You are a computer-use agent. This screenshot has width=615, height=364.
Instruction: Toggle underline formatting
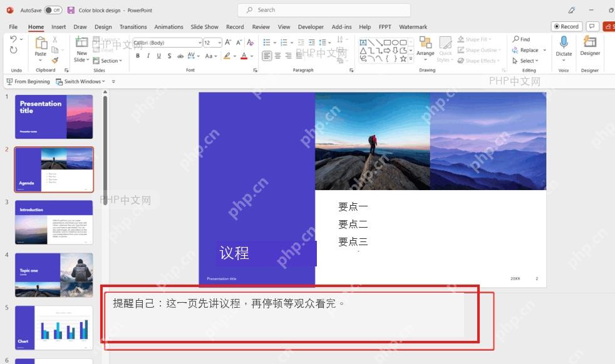coord(159,56)
